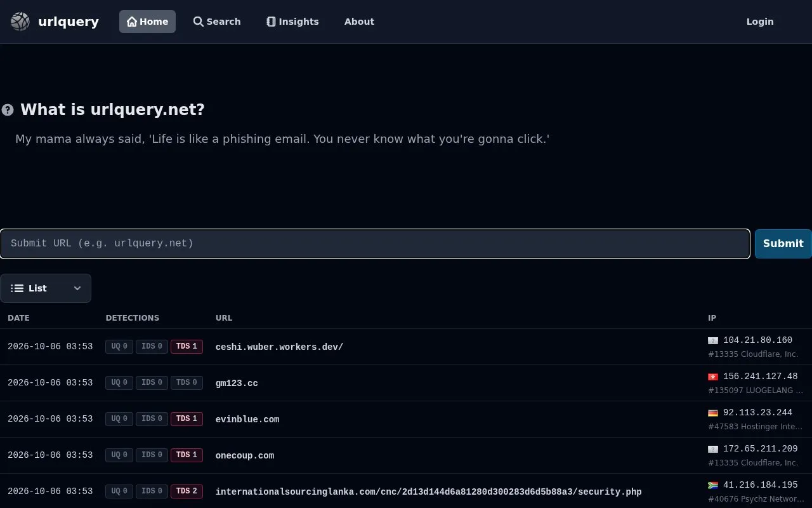Click #13335 Cloudflare label under 172.65.211.209
Viewport: 812px width, 508px height.
[x=753, y=463]
